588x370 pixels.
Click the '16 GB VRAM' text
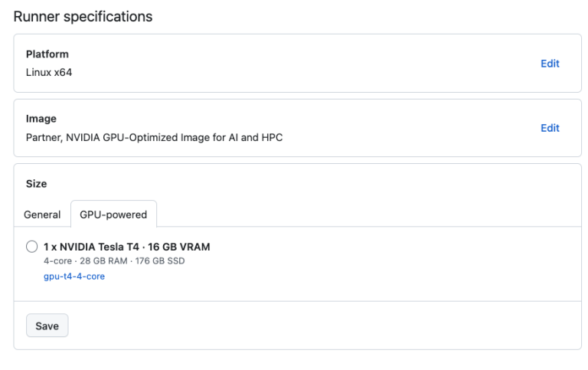(x=181, y=247)
